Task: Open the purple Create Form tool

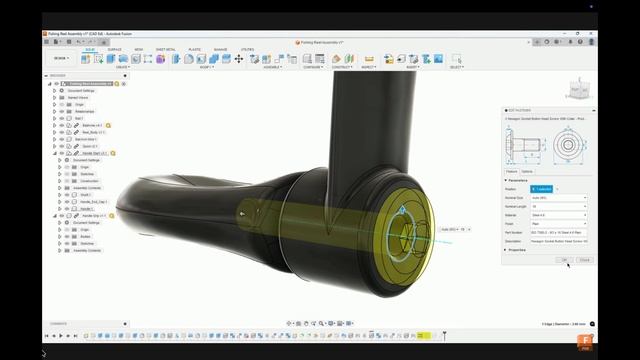Action: pyautogui.click(x=161, y=59)
